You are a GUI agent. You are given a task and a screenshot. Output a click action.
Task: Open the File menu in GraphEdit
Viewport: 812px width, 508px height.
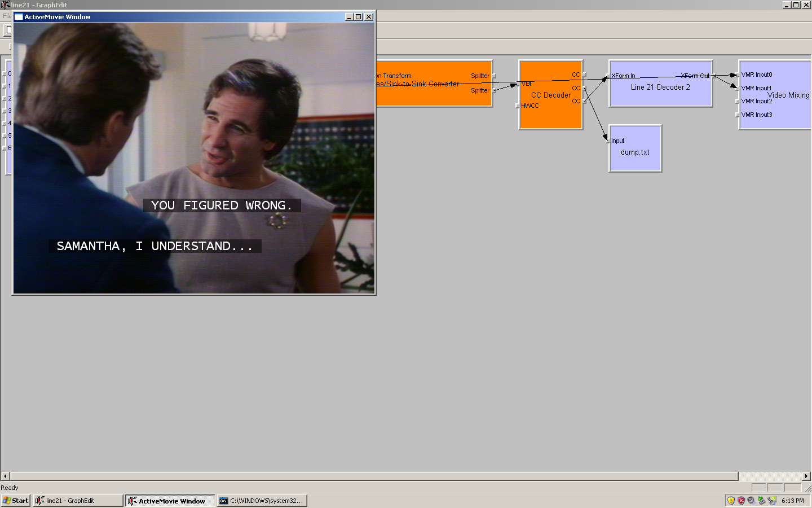7,16
